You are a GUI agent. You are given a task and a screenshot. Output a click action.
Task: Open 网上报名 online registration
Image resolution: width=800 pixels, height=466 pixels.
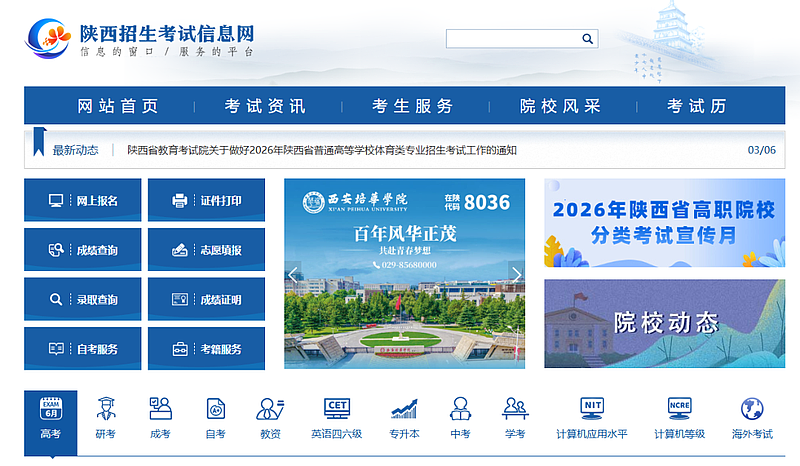[x=84, y=200]
